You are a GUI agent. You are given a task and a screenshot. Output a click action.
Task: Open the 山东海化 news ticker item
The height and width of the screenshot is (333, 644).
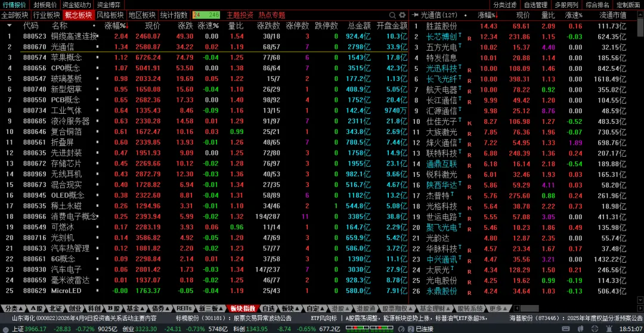(x=84, y=318)
